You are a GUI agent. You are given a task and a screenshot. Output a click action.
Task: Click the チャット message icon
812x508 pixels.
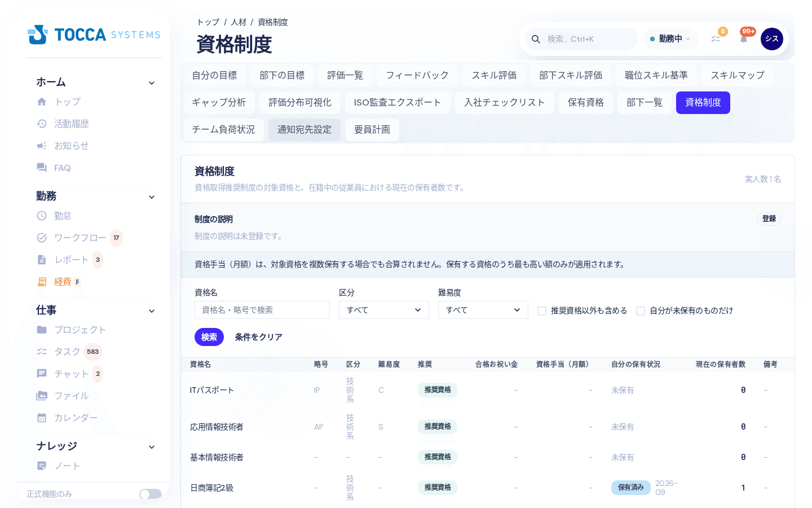point(42,374)
